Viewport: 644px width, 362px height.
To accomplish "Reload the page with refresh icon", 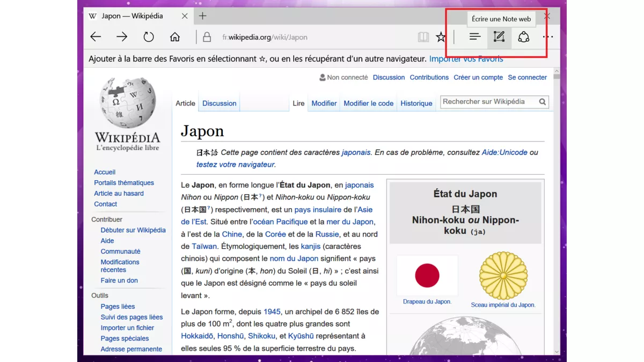I will (x=149, y=37).
